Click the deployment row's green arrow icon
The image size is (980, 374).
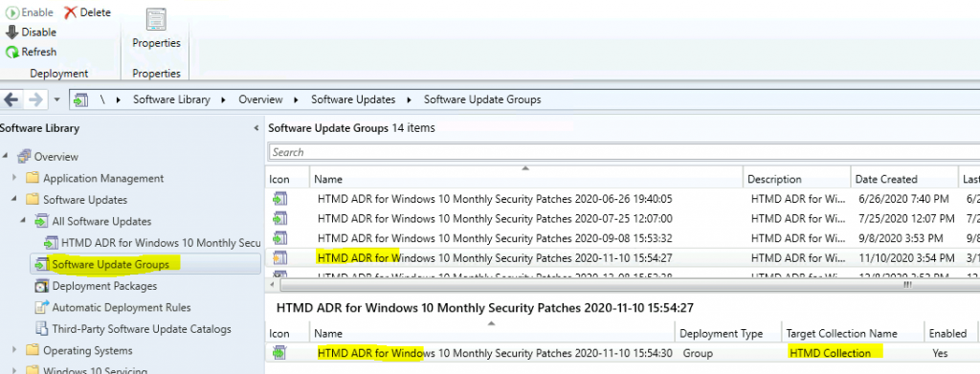coord(279,353)
